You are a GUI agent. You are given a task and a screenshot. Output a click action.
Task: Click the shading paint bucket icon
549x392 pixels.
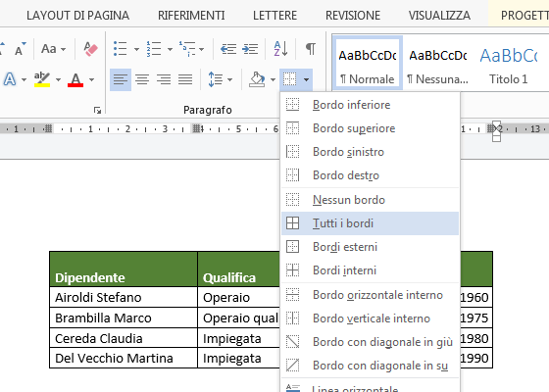[x=257, y=79]
